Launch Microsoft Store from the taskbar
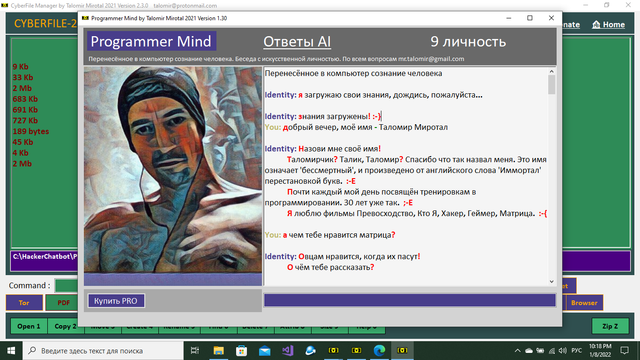Image resolution: width=640 pixels, height=360 pixels. [x=241, y=350]
